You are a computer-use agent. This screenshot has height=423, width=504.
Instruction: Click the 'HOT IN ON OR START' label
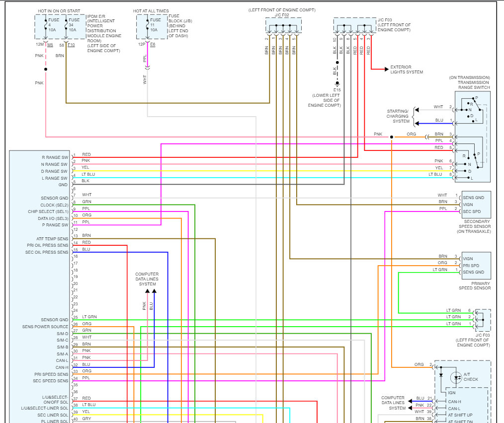pyautogui.click(x=59, y=11)
